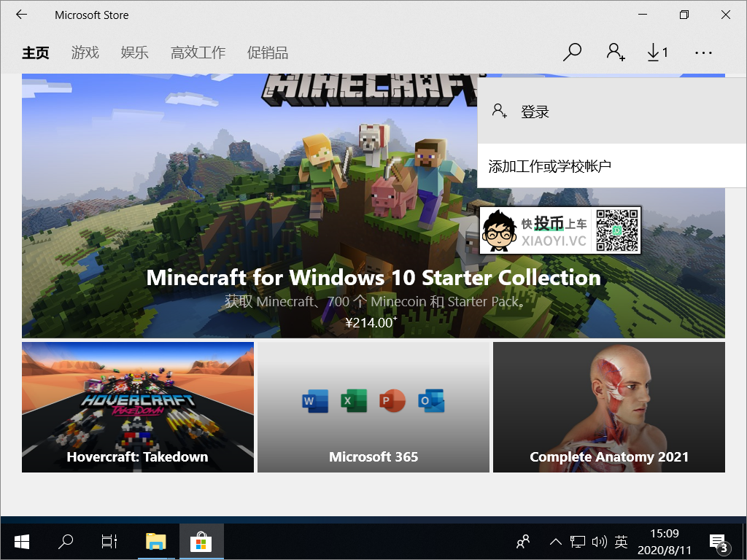This screenshot has height=560, width=747.
Task: Click Microsoft Store taskbar icon
Action: (x=201, y=542)
